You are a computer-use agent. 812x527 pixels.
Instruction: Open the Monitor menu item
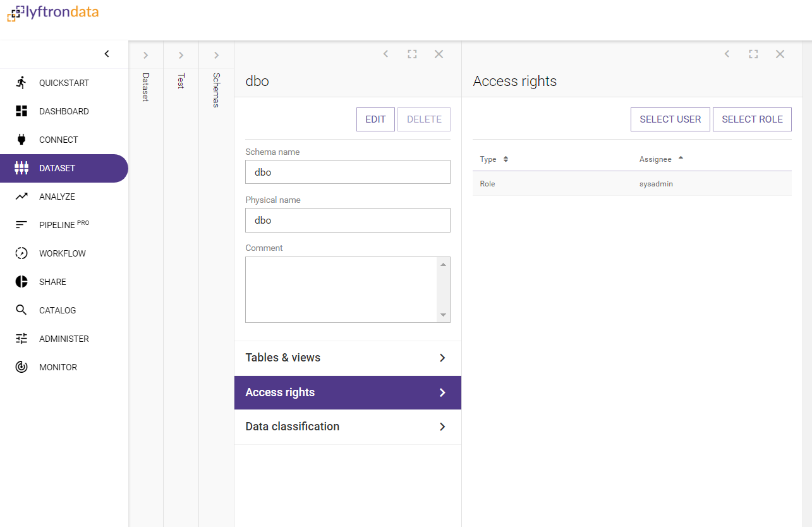(x=64, y=367)
